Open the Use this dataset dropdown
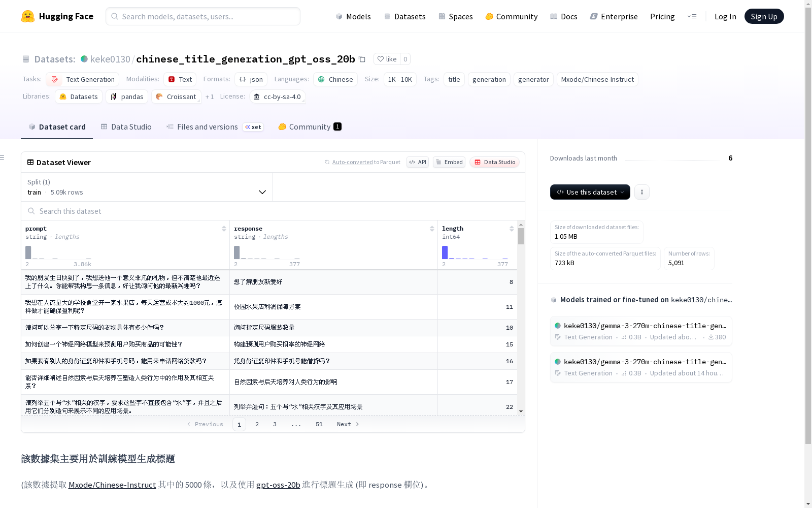 pos(590,192)
